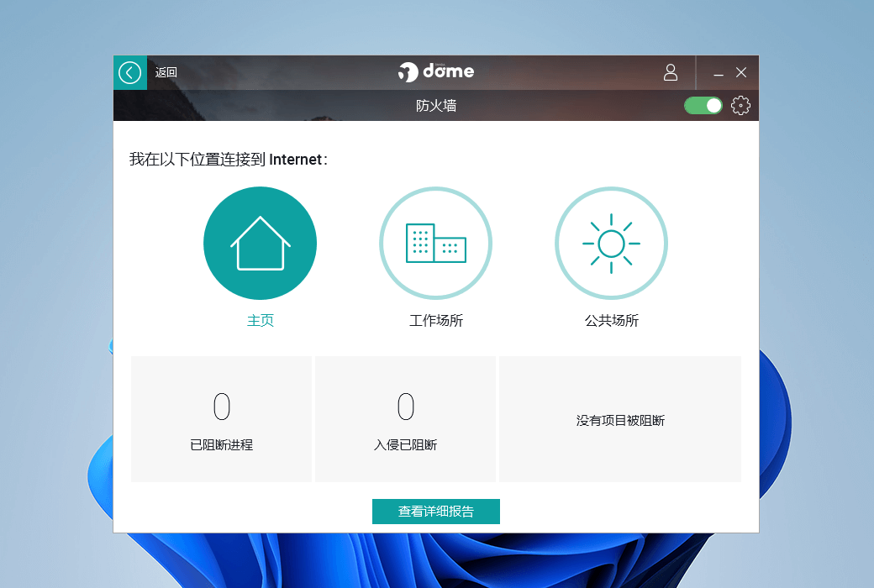The width and height of the screenshot is (874, 588).
Task: Open the 入侵已阻断 tile
Action: (x=405, y=420)
